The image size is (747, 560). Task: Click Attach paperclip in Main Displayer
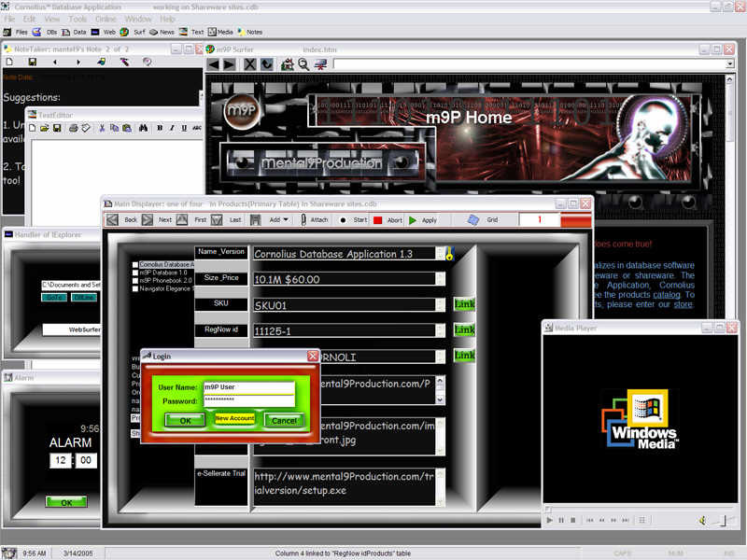(316, 220)
